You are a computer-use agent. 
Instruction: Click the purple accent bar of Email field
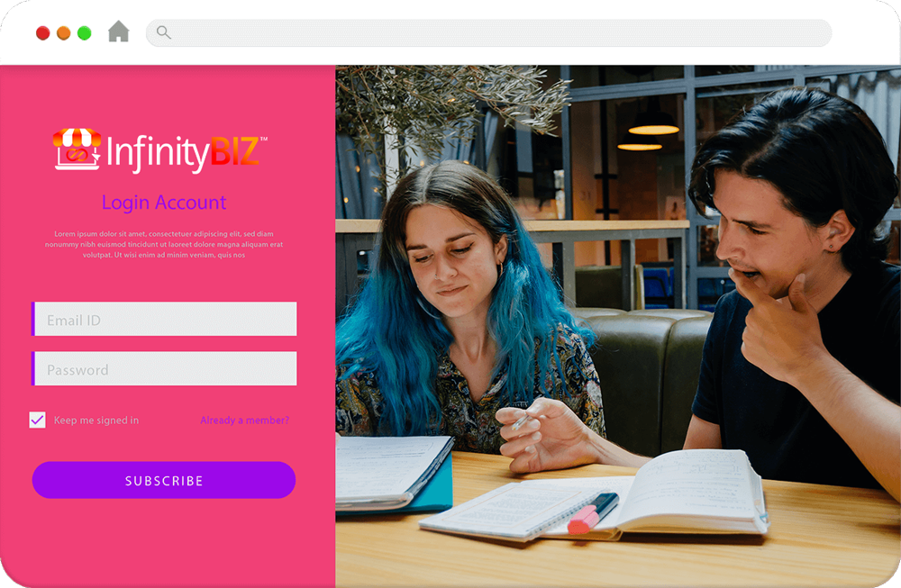[33, 319]
